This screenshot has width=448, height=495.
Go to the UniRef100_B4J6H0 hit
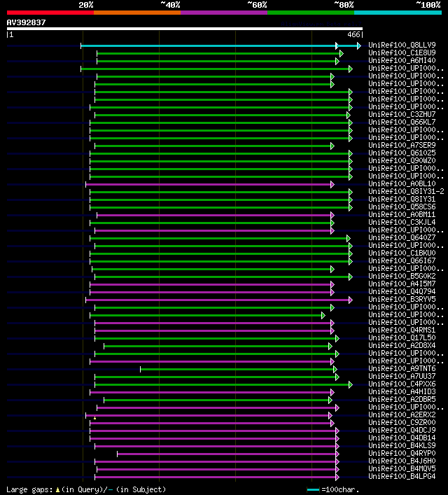pos(402,461)
